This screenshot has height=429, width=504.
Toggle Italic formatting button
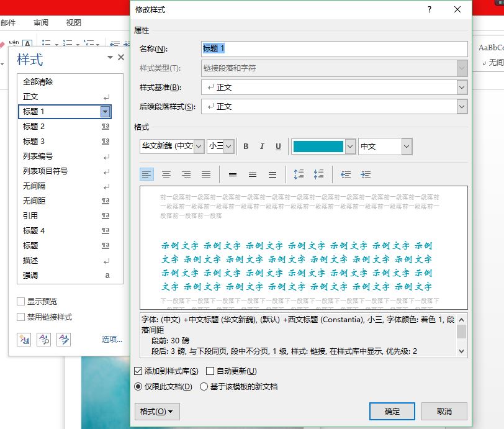pyautogui.click(x=262, y=147)
